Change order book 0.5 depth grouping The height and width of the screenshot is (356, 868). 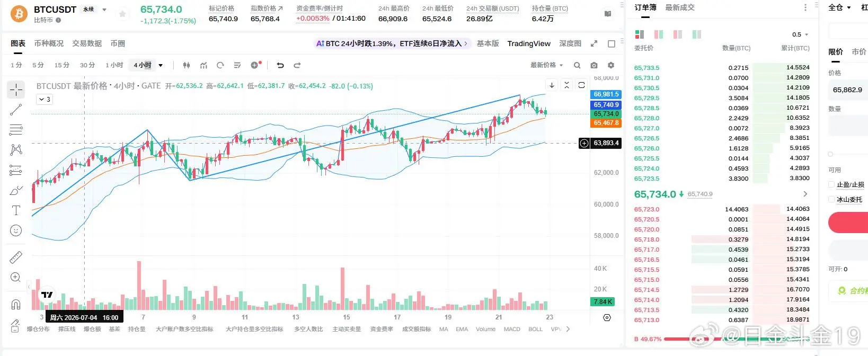click(x=800, y=34)
